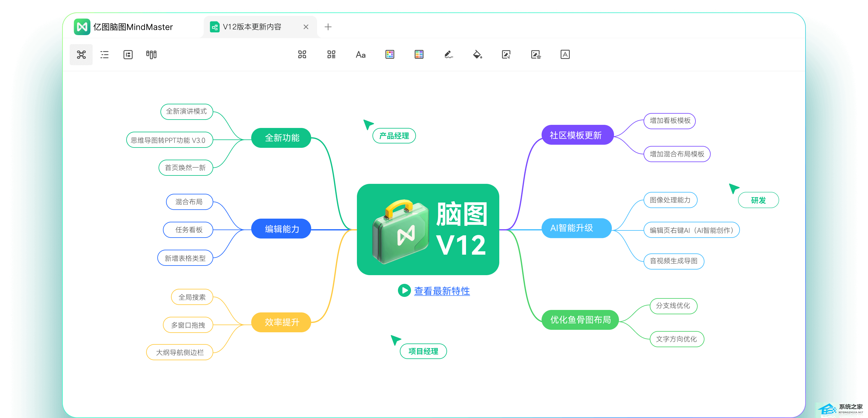Select the central 脑图 V12 topic
The width and height of the screenshot is (868, 418).
tap(428, 229)
